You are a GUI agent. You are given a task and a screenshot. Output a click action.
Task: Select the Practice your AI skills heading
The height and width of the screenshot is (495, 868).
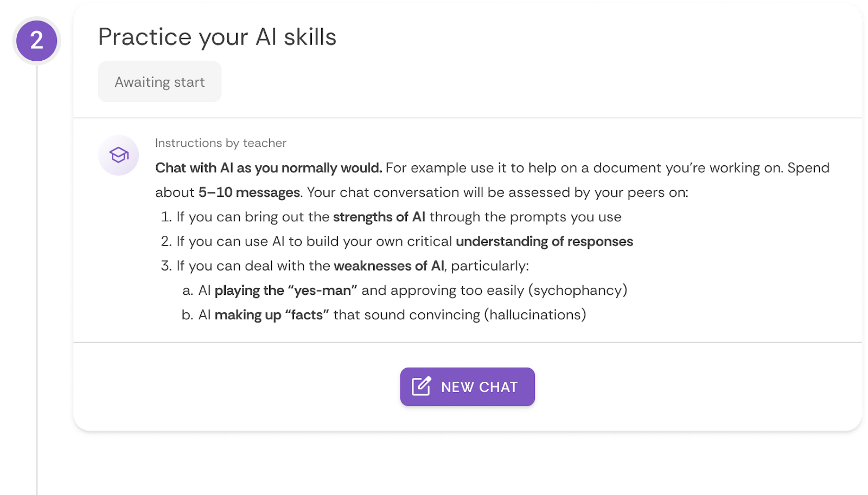217,37
